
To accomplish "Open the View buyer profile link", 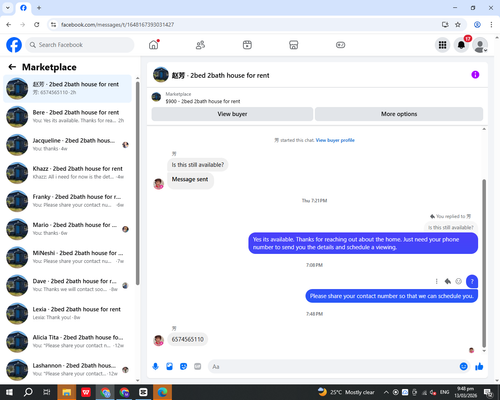I will (x=335, y=140).
